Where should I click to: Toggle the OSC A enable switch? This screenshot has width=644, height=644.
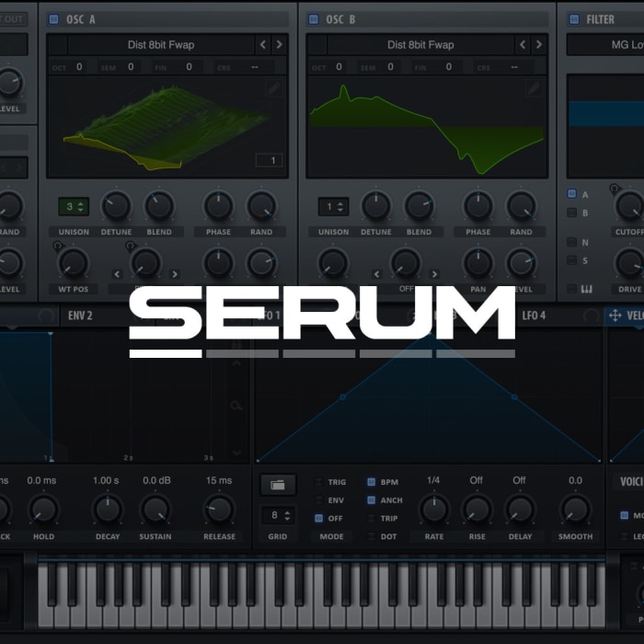[x=53, y=18]
